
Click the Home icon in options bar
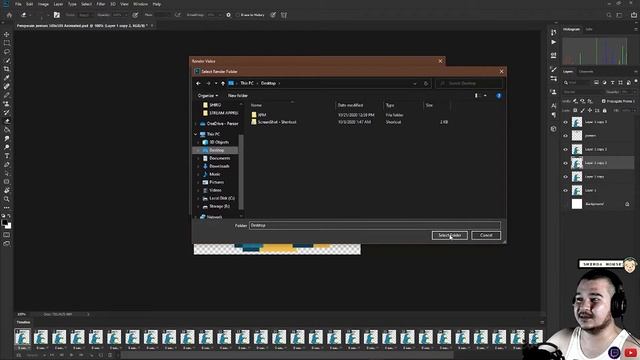coord(9,15)
